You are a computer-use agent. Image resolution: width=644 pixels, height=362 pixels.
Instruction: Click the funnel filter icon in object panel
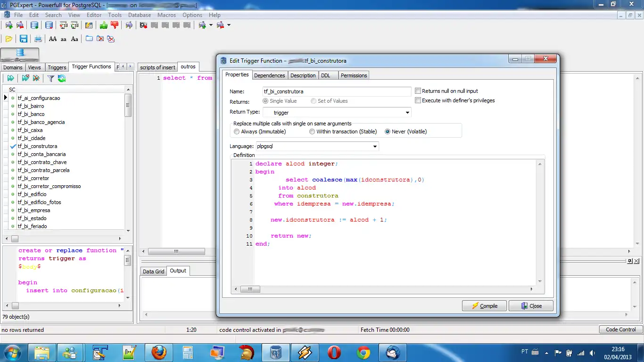click(50, 78)
